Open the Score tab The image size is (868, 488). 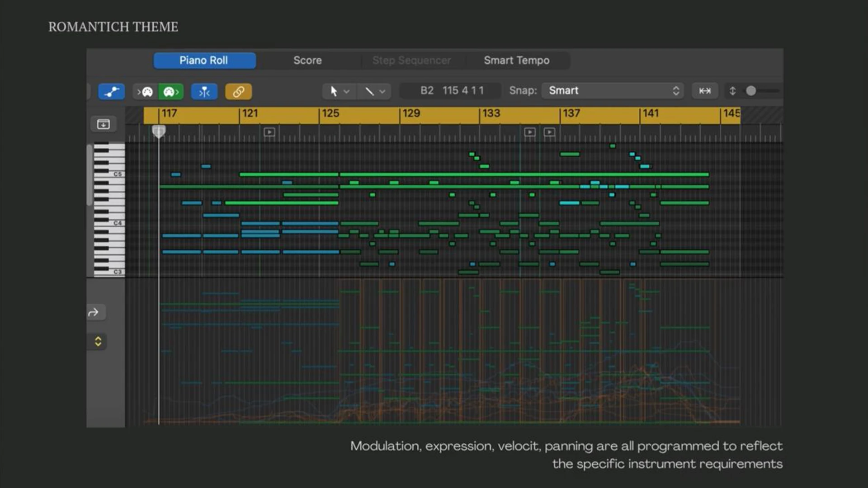tap(307, 61)
